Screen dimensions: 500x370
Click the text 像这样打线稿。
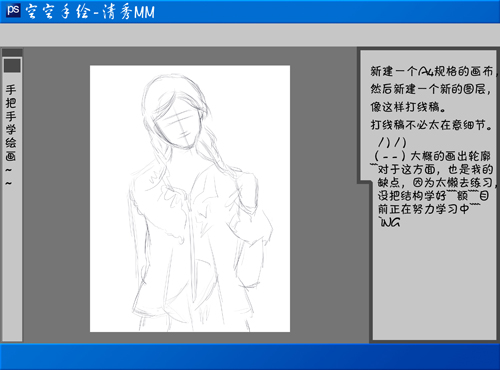(x=408, y=107)
